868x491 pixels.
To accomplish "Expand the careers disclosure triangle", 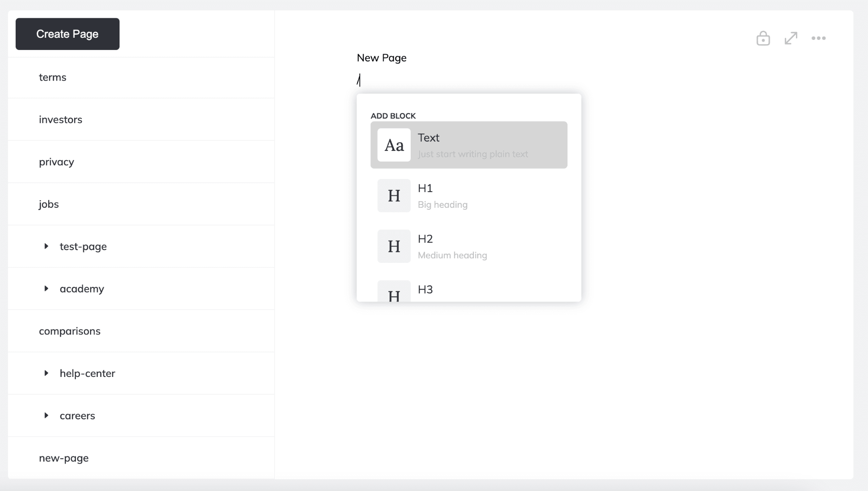I will [46, 416].
